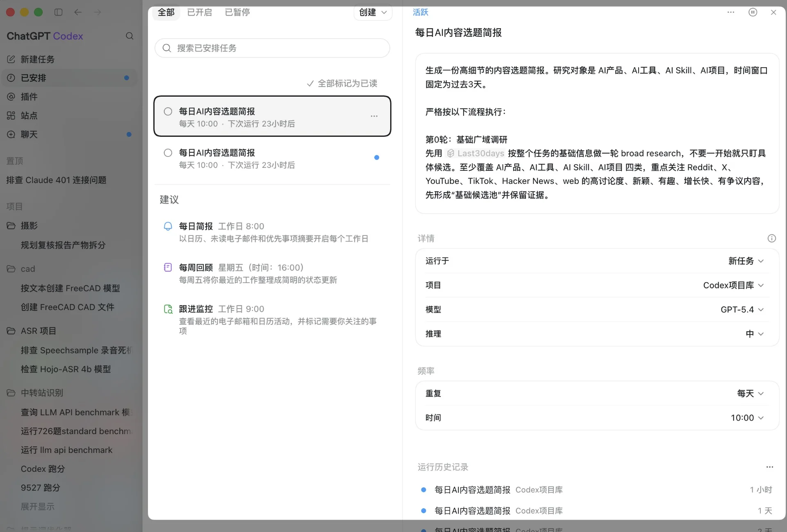Click 展开显示 in the sidebar
Screen dimensions: 787x532
[38, 507]
